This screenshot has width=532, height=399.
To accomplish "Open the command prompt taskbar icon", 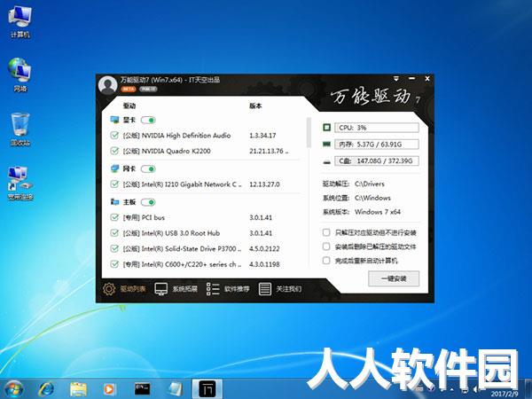I will (x=142, y=389).
